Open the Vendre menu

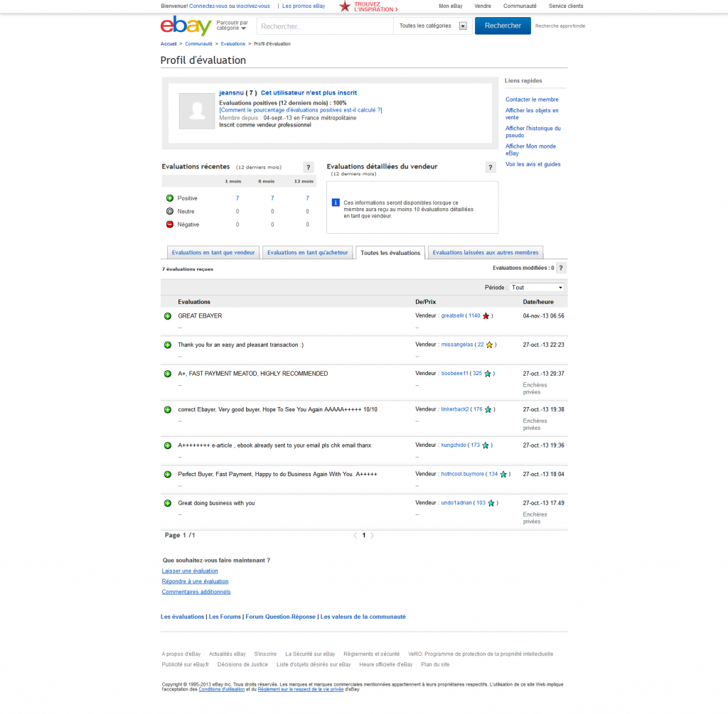483,6
